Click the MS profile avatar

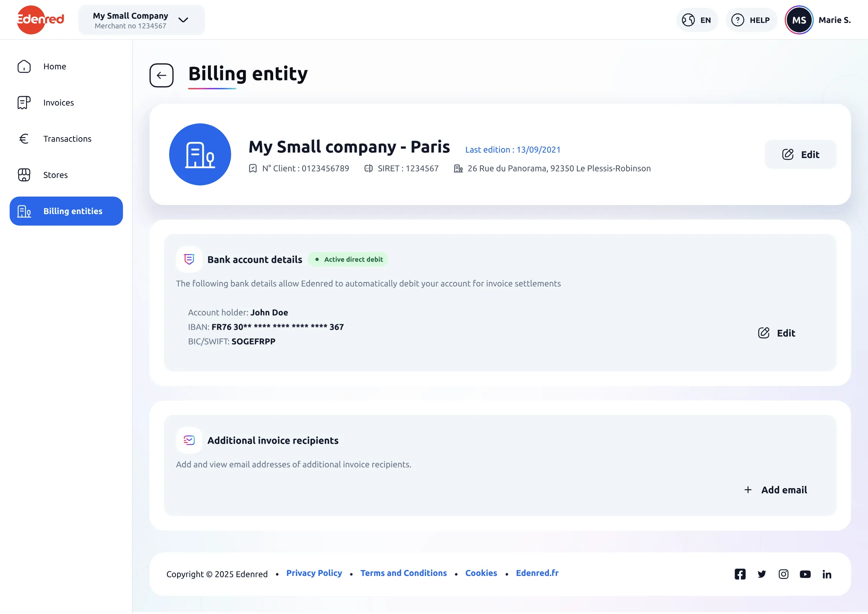(799, 20)
